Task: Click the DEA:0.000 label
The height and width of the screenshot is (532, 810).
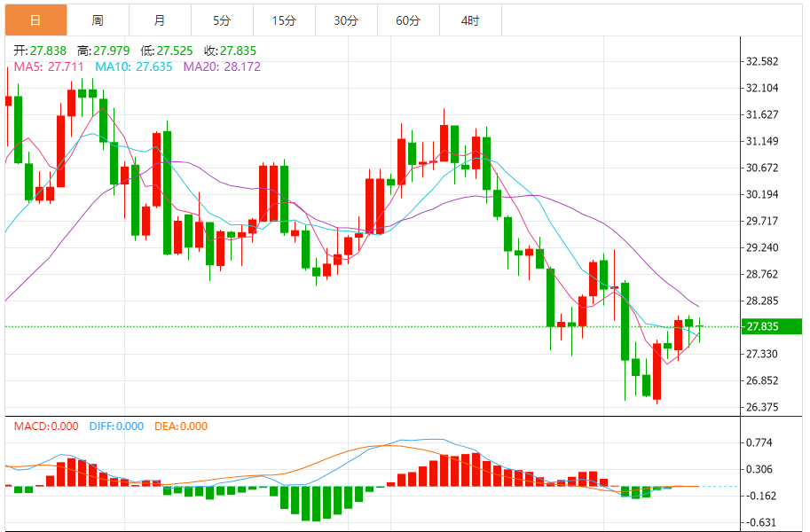Action: click(x=181, y=426)
